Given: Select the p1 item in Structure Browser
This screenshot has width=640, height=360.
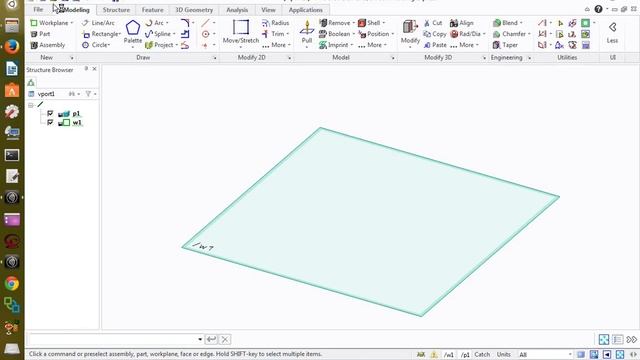Looking at the screenshot, I should tap(76, 113).
